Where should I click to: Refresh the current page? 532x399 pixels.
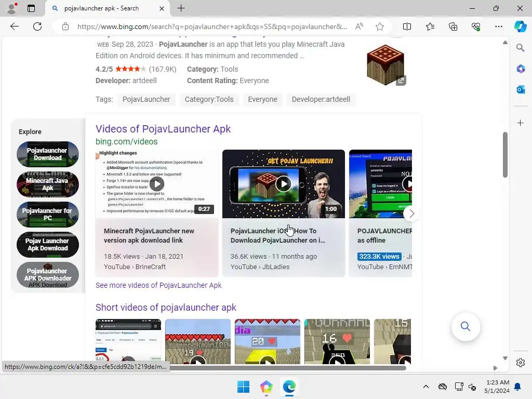tap(37, 26)
